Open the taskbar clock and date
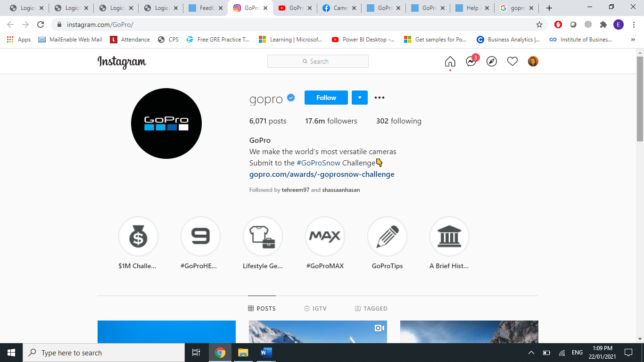Screen dimensions: 644x362 pyautogui.click(x=602, y=353)
